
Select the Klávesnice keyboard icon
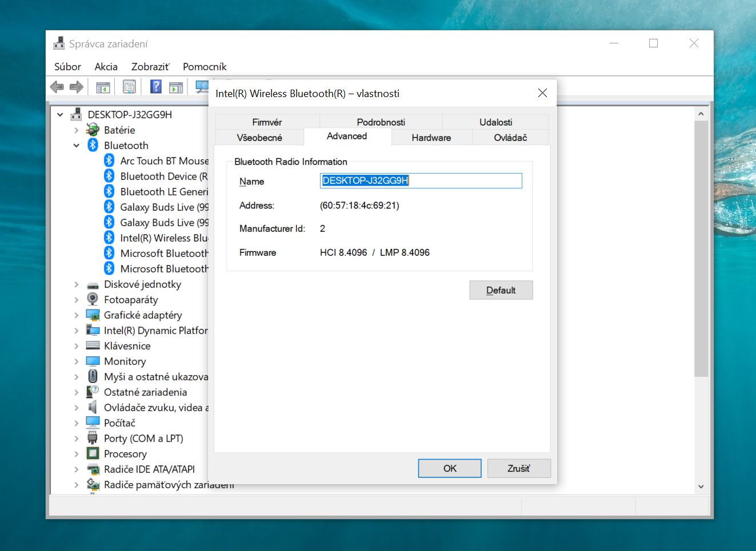tap(93, 345)
